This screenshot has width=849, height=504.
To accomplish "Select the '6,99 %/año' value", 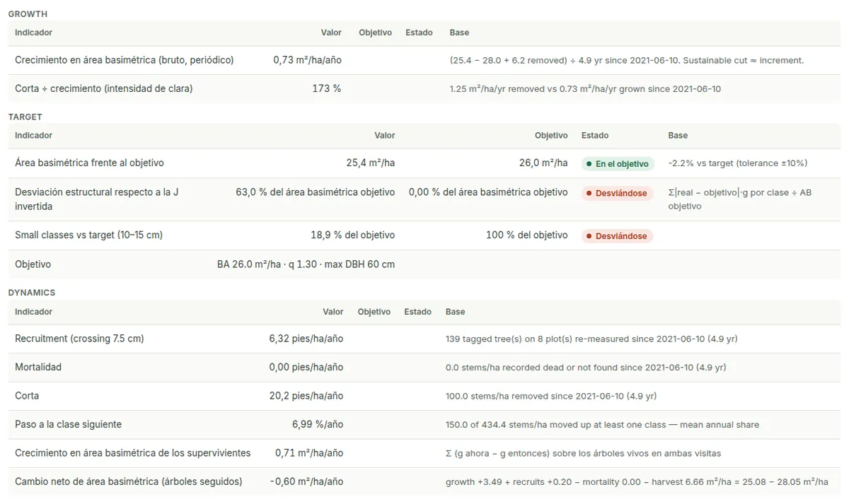I will click(318, 424).
